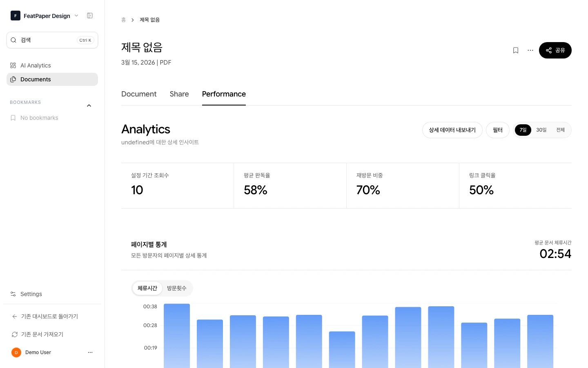Open AI Analytics from the sidebar
Viewport: 588px width, 368px height.
(36, 65)
